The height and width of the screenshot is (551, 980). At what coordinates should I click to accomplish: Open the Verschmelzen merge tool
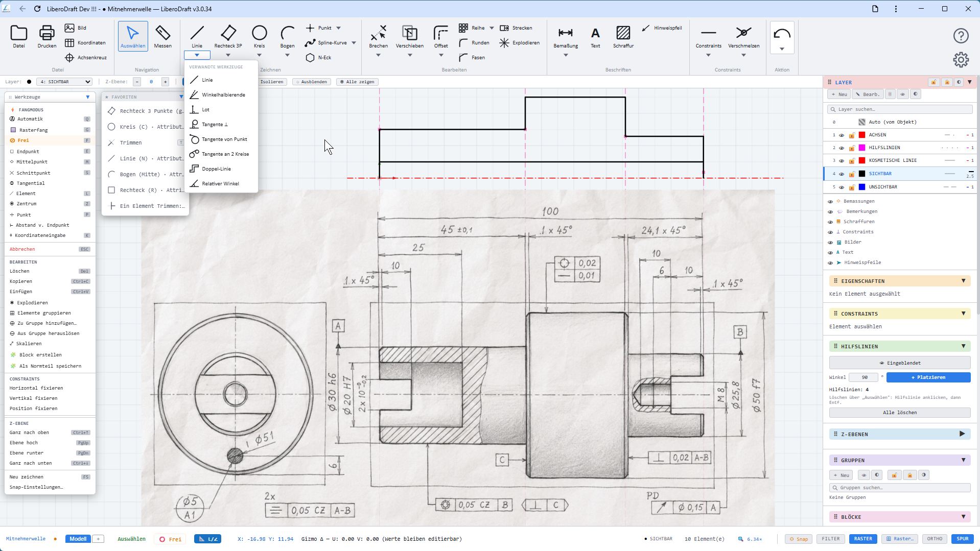click(743, 36)
